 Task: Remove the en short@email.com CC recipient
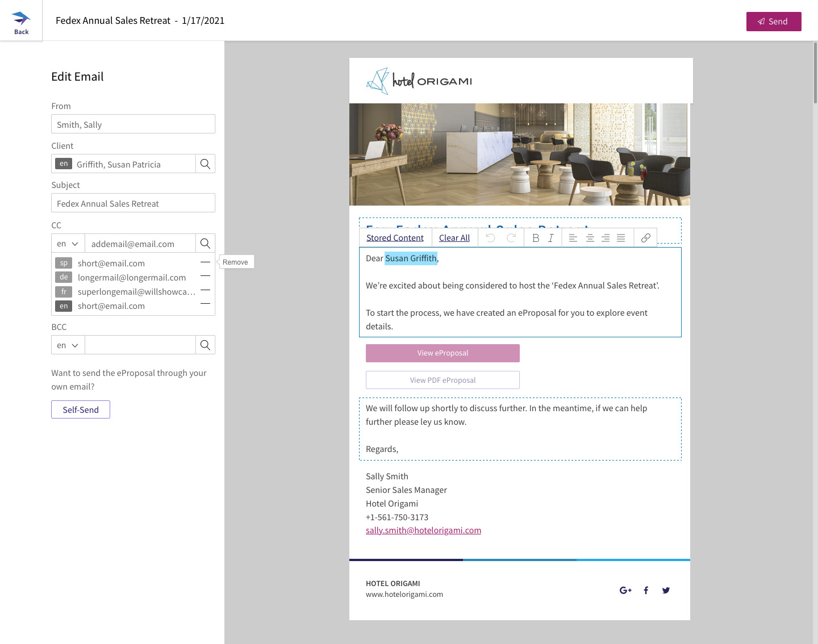[206, 304]
